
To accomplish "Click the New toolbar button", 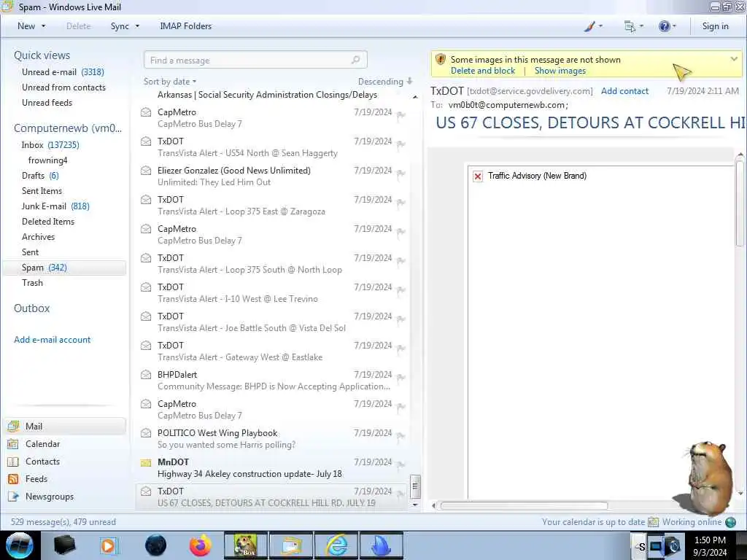I will coord(26,26).
